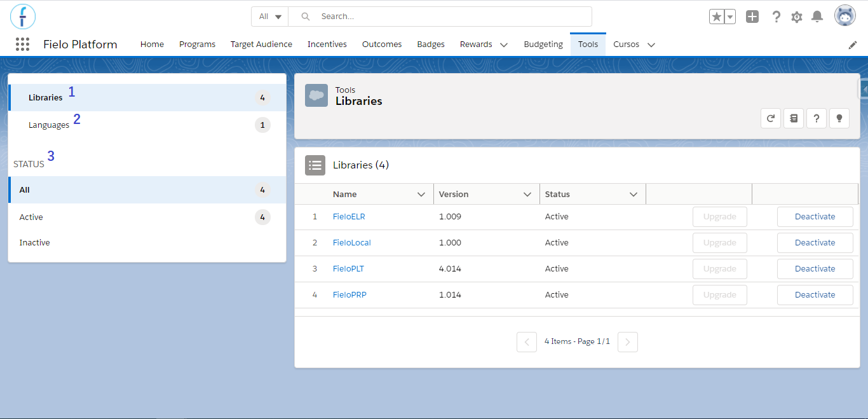The width and height of the screenshot is (868, 419).
Task: Open the Cursos tab dropdown chevron
Action: pyautogui.click(x=651, y=45)
